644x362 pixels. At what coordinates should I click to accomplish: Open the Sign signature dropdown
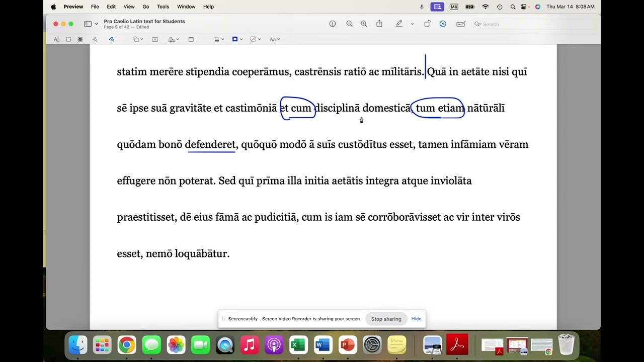174,39
